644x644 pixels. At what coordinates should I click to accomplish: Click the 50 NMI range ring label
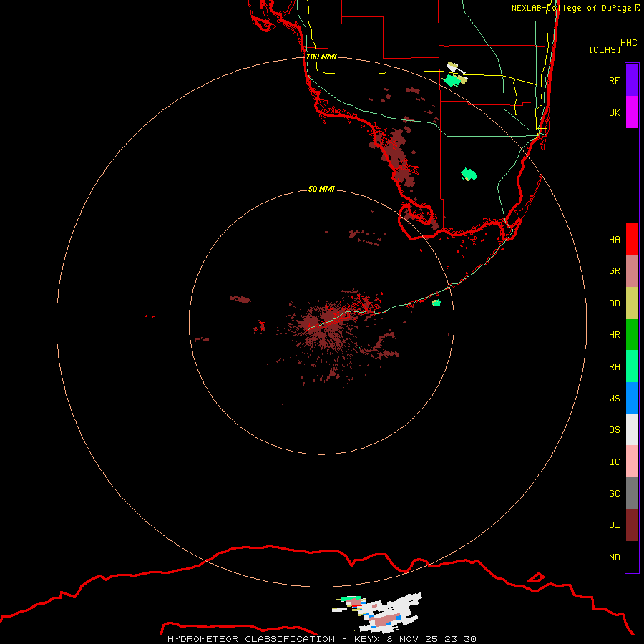click(x=321, y=189)
